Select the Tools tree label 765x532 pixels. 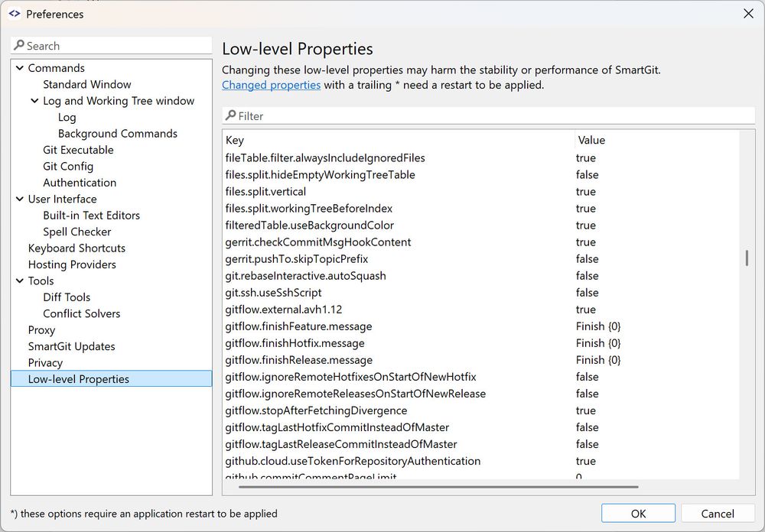pyautogui.click(x=41, y=281)
